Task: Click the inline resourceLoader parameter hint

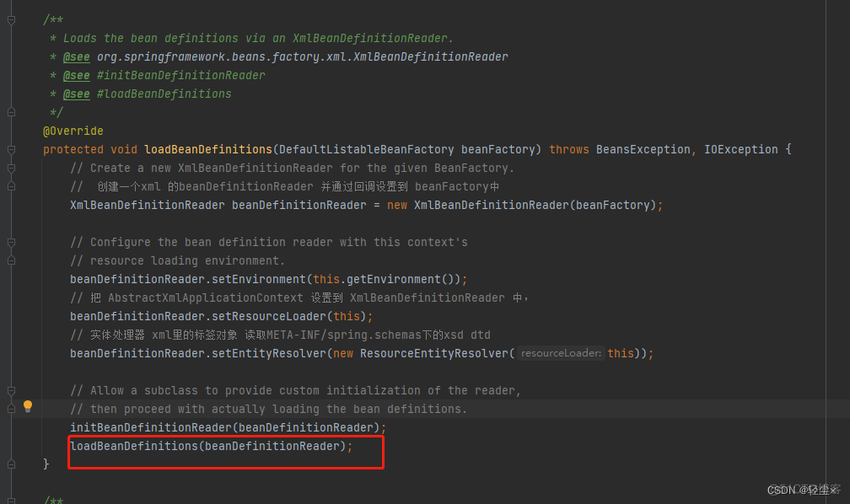Action: 560,353
